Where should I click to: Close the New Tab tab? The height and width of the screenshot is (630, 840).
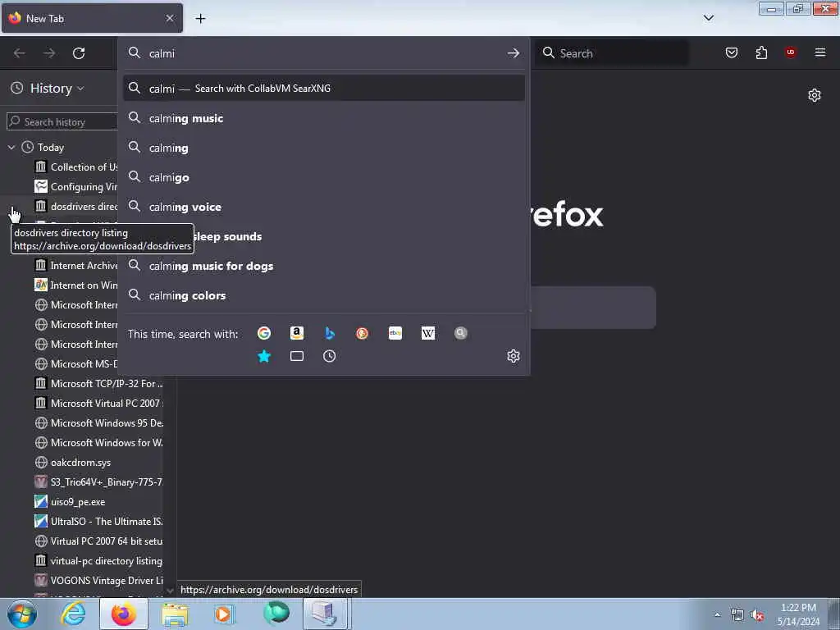(170, 18)
